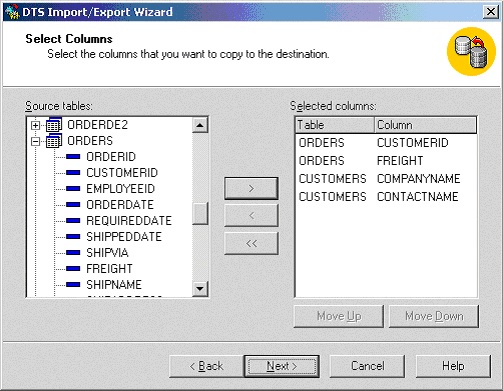503x391 pixels.
Task: Select the ORDERS CUSTOMERID selected row
Action: 386,143
